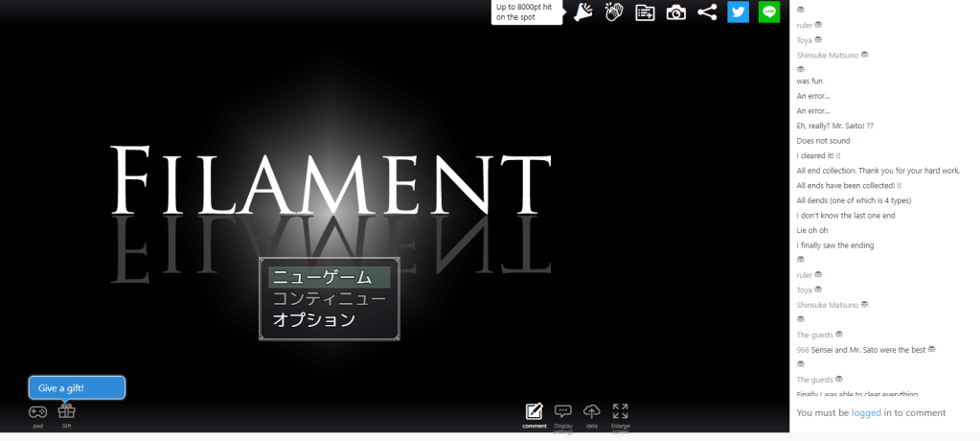Viewport: 980px width, 441px height.
Task: Open Display settings for comments
Action: click(563, 412)
